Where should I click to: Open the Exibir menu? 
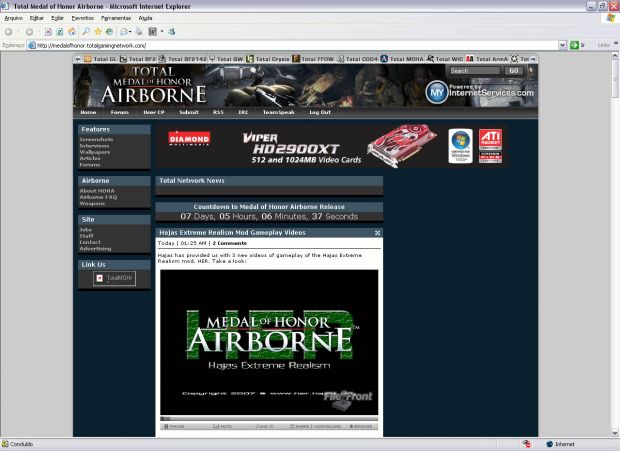click(x=57, y=18)
